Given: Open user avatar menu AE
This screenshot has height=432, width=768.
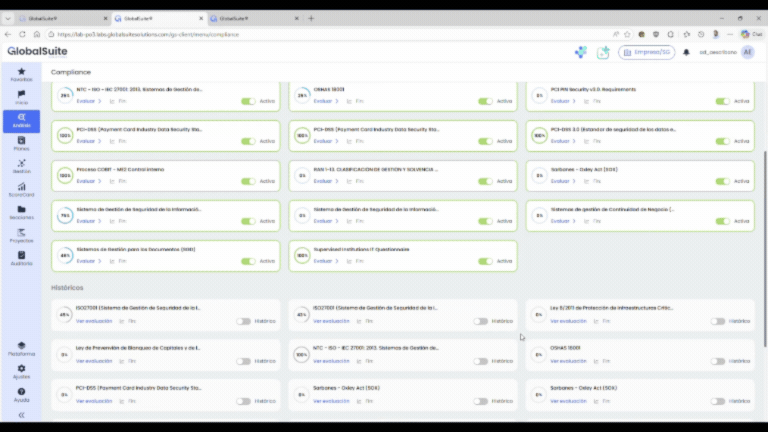Looking at the screenshot, I should [x=747, y=52].
